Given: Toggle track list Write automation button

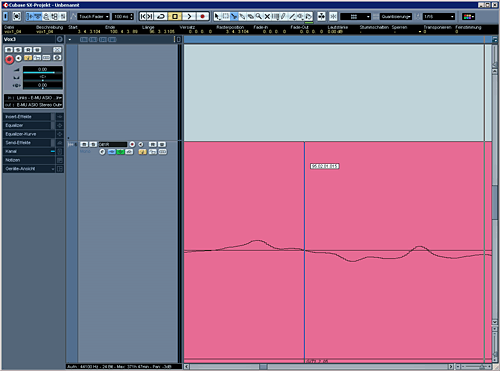Looking at the screenshot, I should point(162,144).
